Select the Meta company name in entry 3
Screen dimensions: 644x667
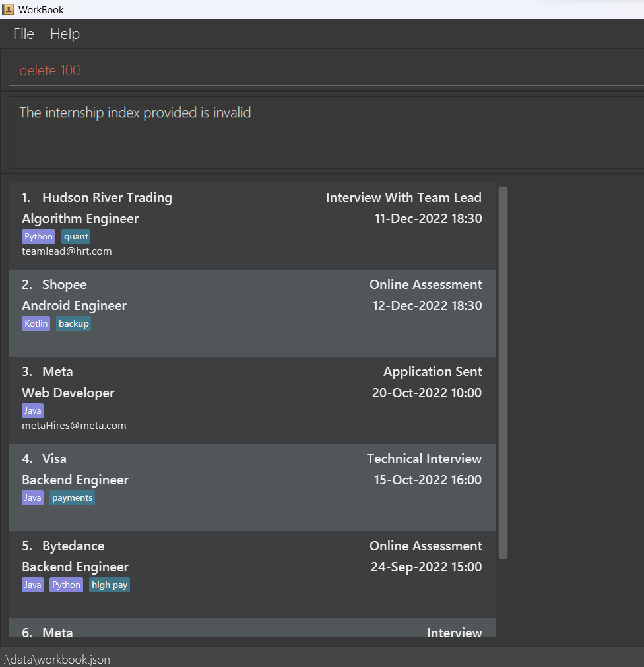click(x=57, y=372)
